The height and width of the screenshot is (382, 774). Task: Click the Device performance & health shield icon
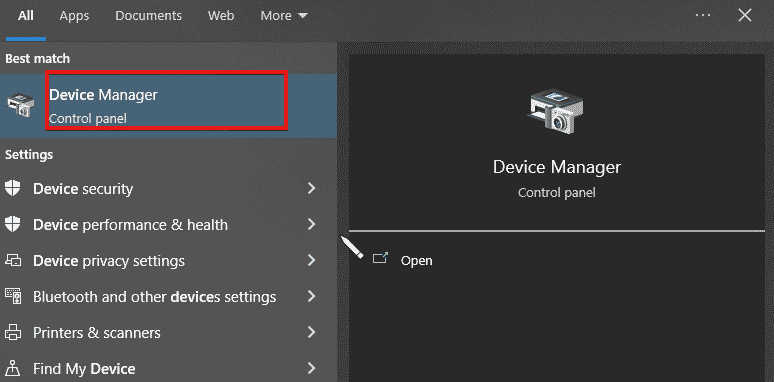12,225
